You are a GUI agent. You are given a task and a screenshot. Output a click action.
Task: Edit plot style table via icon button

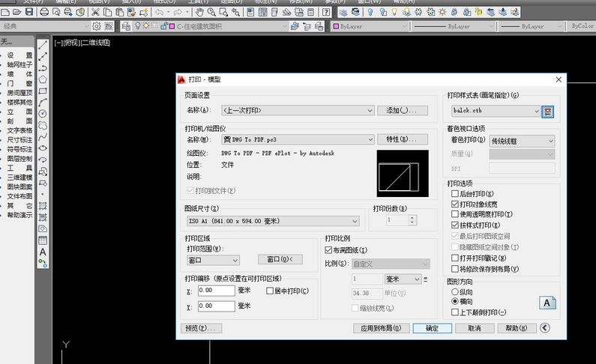tap(548, 111)
